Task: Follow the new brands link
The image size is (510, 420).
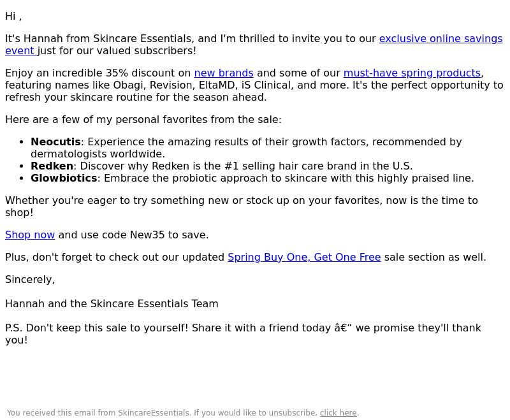Action: click(224, 73)
